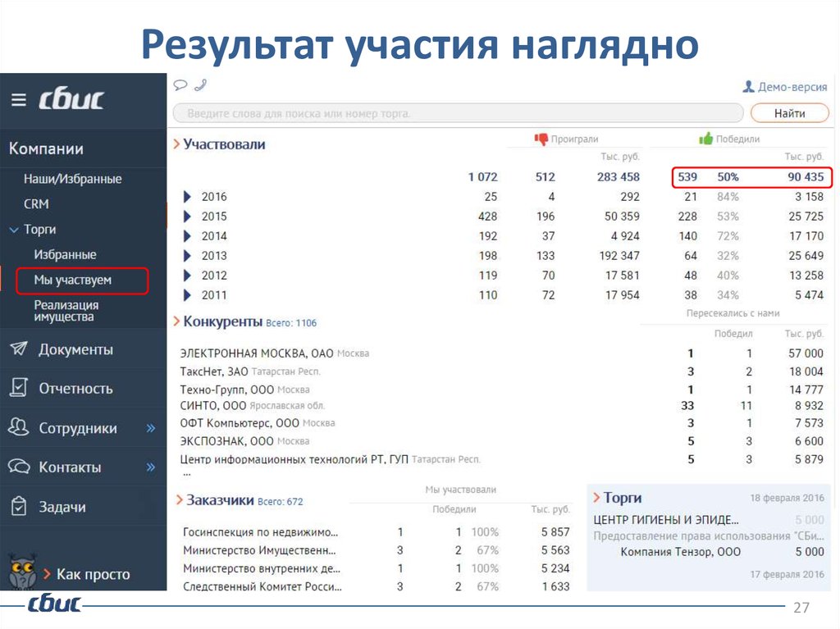Screen dimensions: 840x629
Task: Click the Documents paper plane icon
Action: (x=18, y=349)
